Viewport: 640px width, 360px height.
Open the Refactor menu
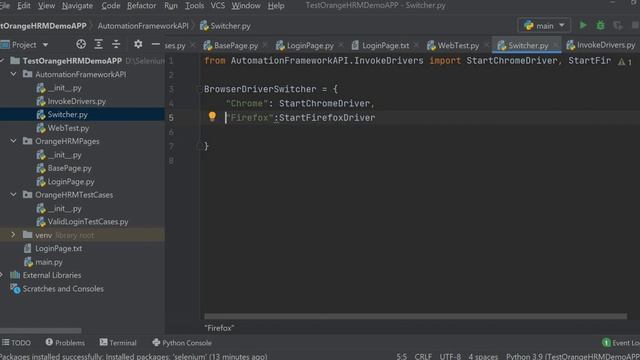tap(141, 5)
